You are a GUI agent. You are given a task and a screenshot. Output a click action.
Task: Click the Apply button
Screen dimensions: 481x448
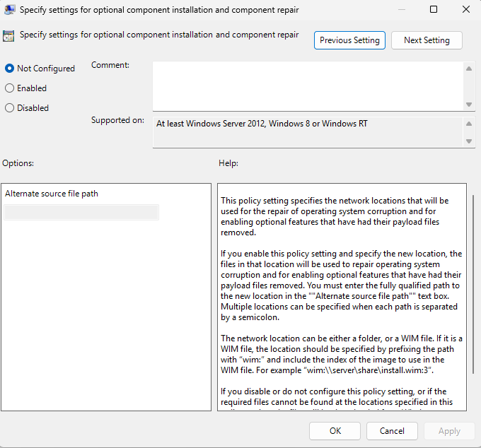(x=449, y=431)
